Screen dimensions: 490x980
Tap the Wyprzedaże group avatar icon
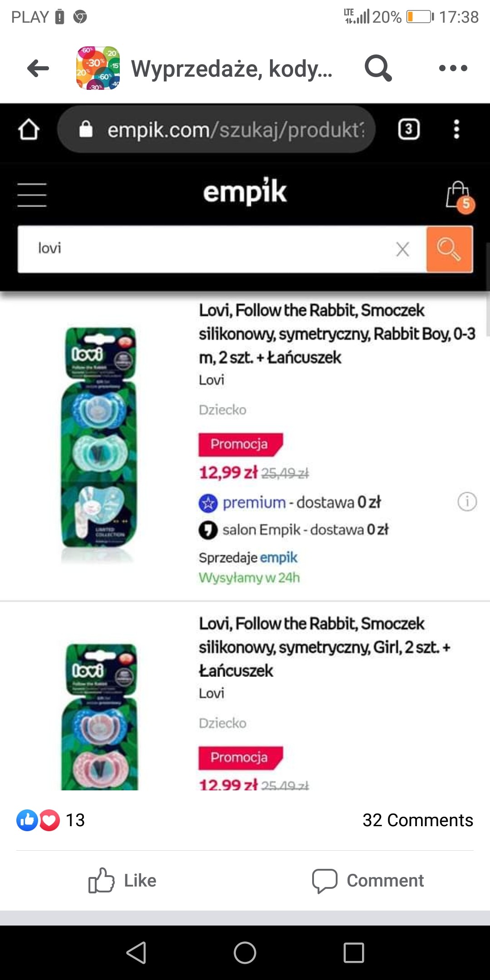pyautogui.click(x=98, y=69)
